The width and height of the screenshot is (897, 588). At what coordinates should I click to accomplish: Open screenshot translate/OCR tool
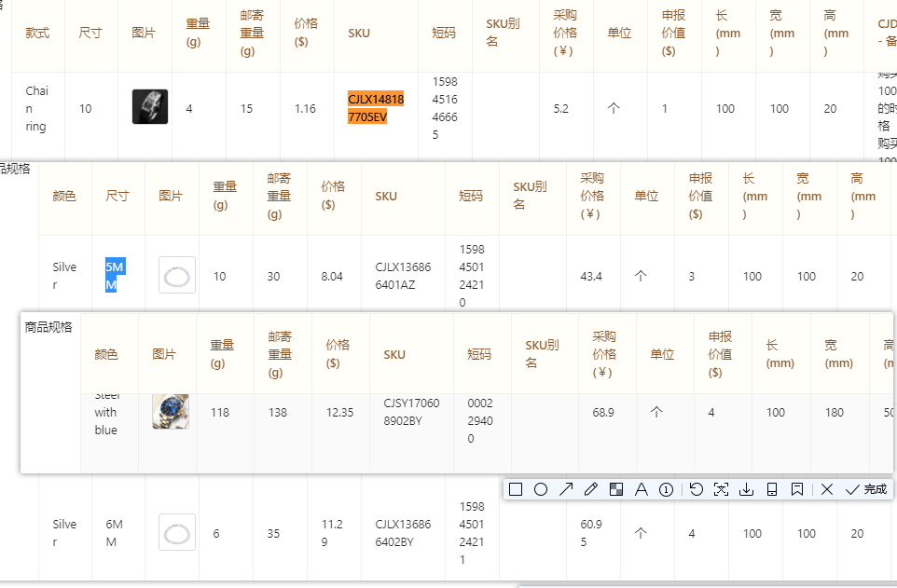click(721, 489)
